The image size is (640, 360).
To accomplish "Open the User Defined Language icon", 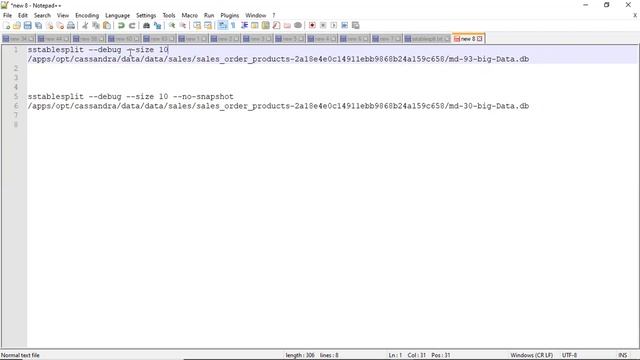I will (x=255, y=25).
